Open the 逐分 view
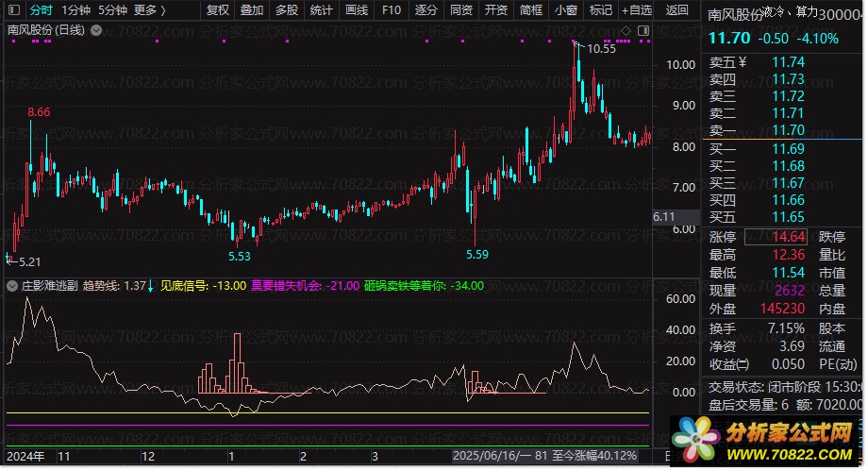Screen dimensions: 868x470 [426, 10]
